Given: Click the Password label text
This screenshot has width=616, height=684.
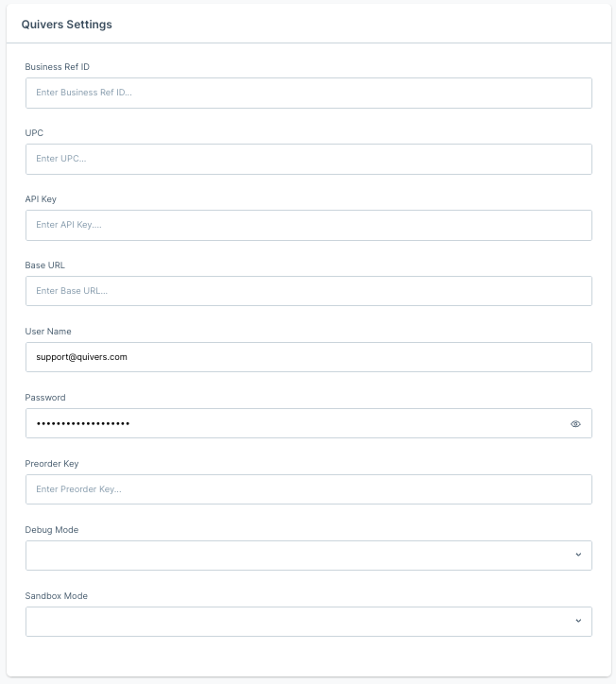Looking at the screenshot, I should (45, 398).
